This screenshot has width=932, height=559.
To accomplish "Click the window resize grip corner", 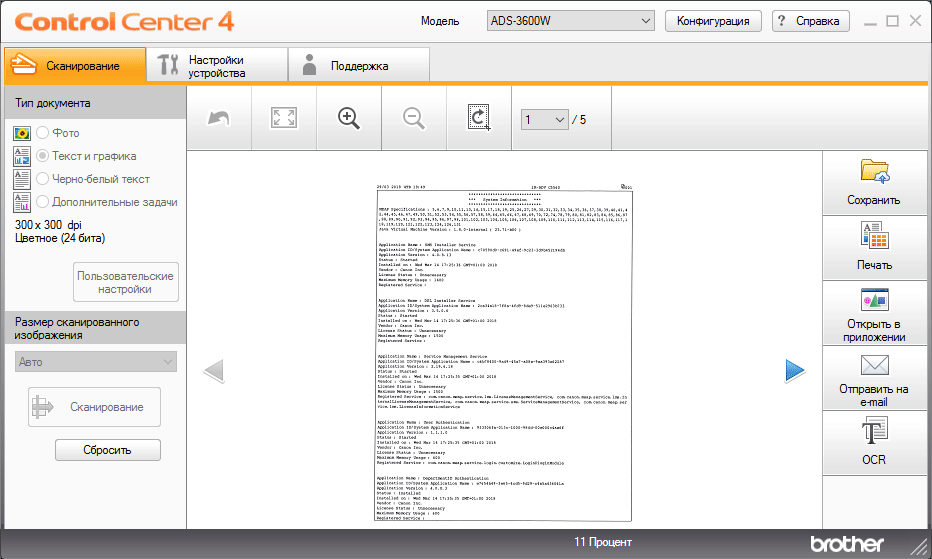I will 919,545.
